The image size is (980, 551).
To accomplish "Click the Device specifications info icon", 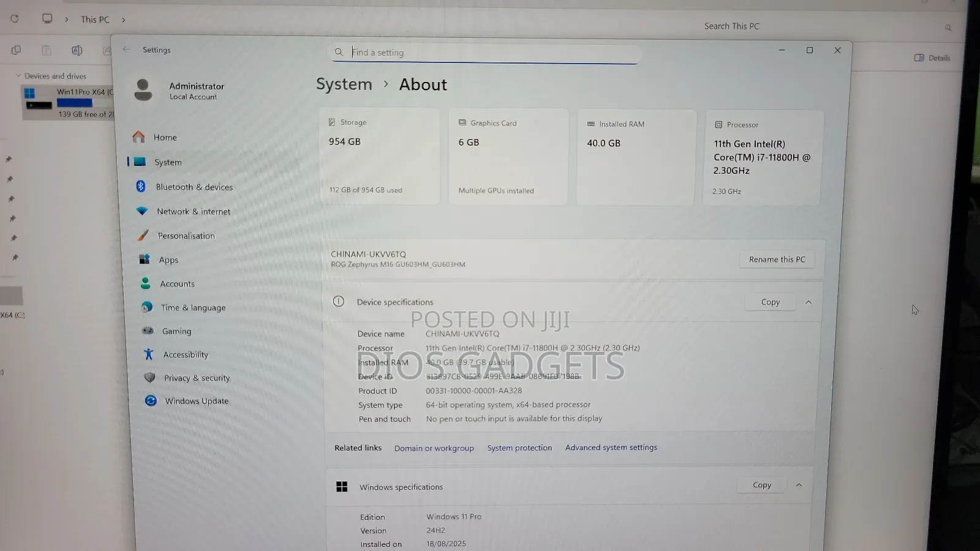I will (339, 301).
